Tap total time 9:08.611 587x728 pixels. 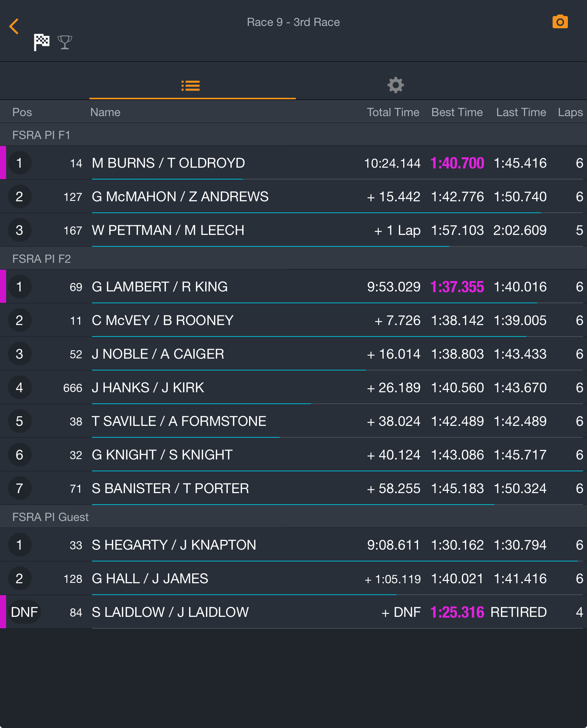[x=394, y=545]
